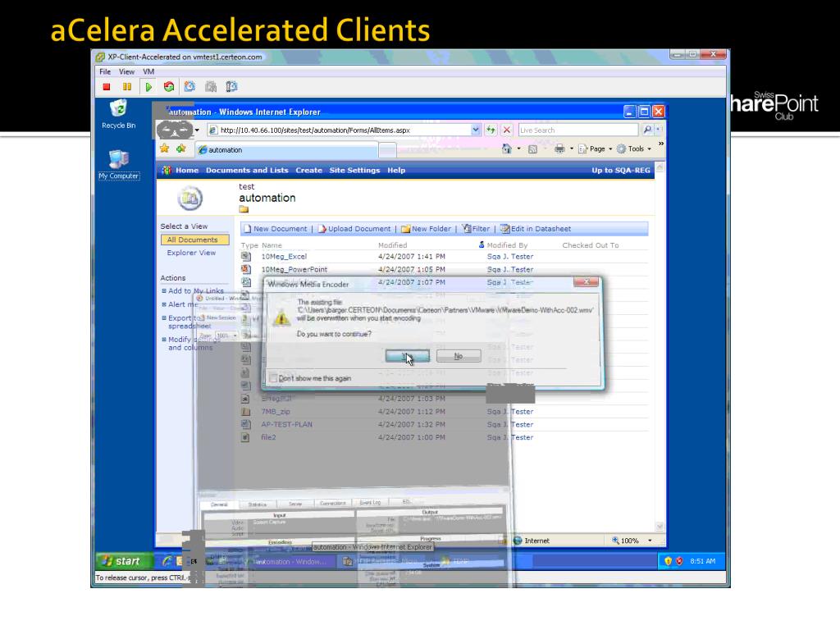The height and width of the screenshot is (630, 840).
Task: Open the address bar URL dropdown arrow
Action: tap(475, 130)
